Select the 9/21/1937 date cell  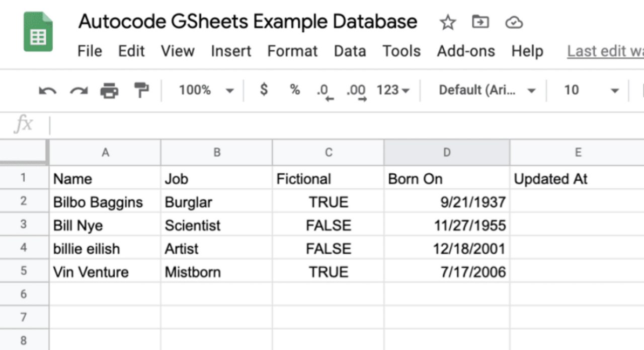pyautogui.click(x=447, y=201)
